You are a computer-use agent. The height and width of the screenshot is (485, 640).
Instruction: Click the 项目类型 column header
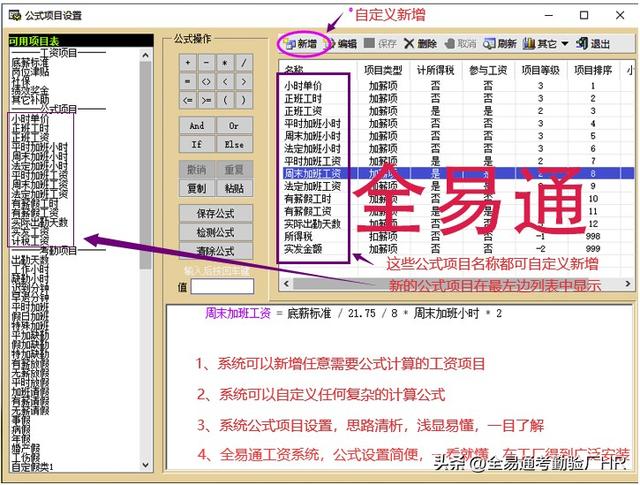(x=383, y=70)
